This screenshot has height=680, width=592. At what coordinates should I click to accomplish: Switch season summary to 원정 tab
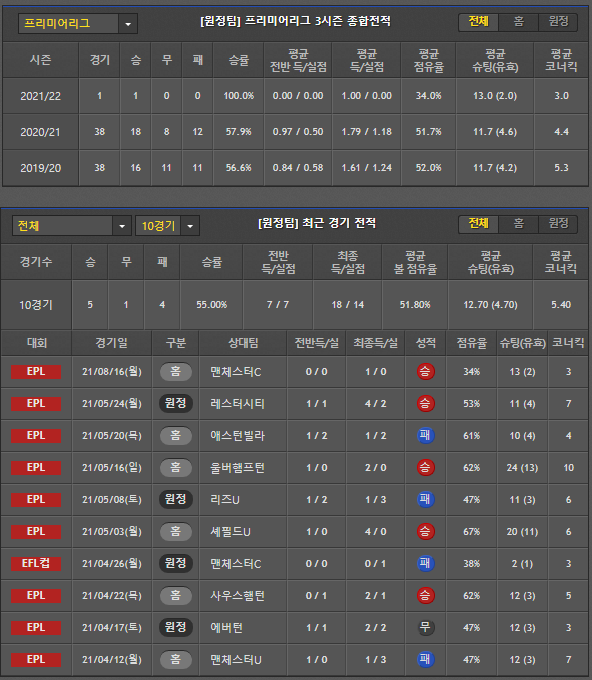(558, 22)
